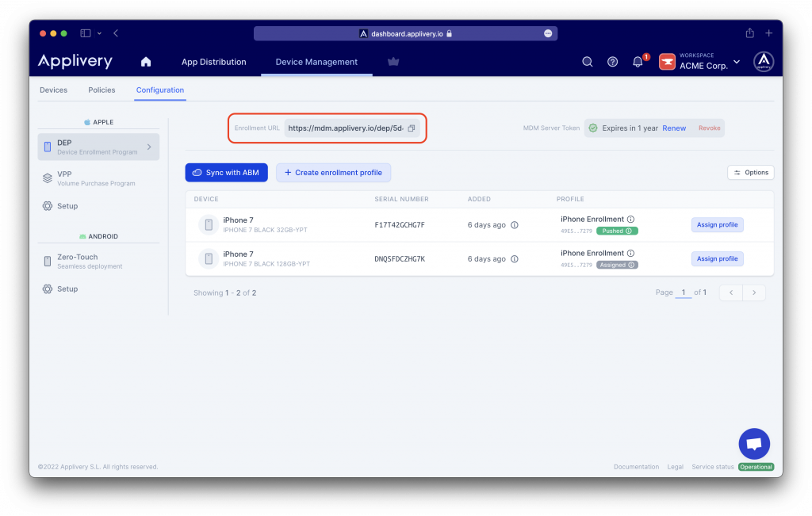Go to previous page arrow
The height and width of the screenshot is (516, 812).
pyautogui.click(x=730, y=293)
